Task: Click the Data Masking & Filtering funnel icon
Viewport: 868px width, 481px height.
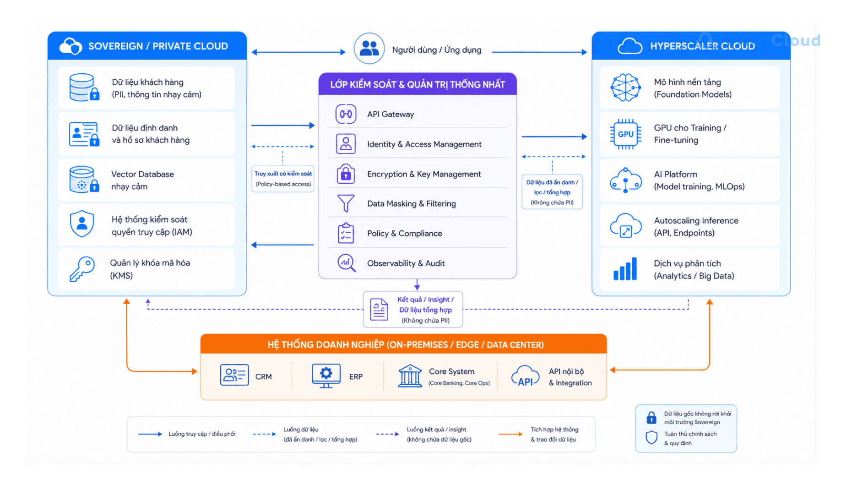Action: 346,203
